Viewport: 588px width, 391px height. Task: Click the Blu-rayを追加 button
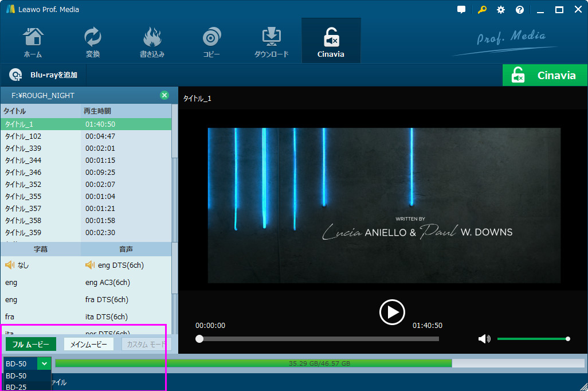[44, 75]
